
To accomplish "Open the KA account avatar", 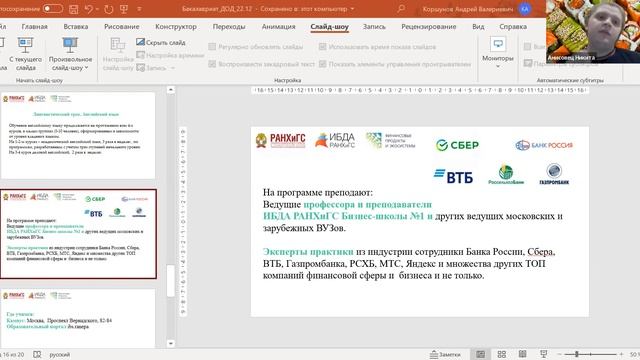I will 525,9.
